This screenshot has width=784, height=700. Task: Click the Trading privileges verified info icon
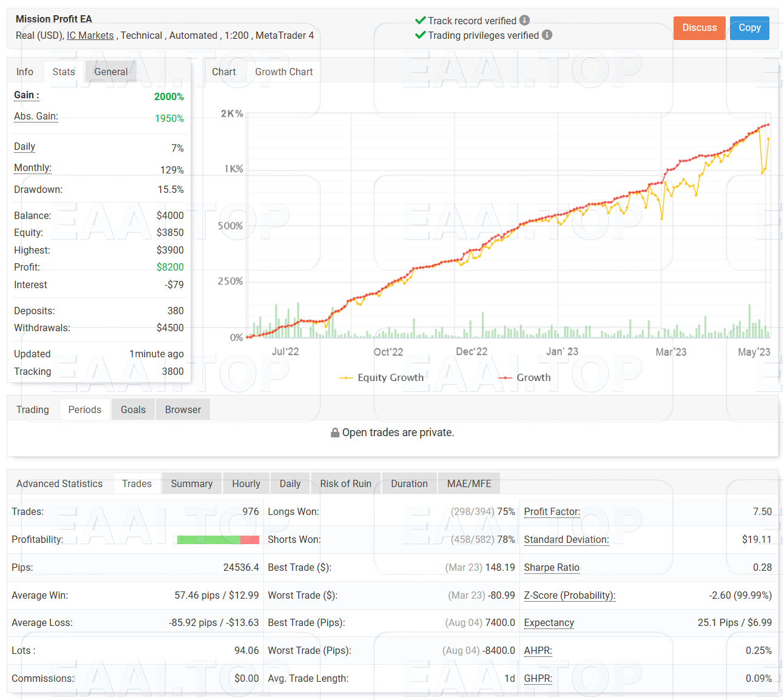[547, 35]
